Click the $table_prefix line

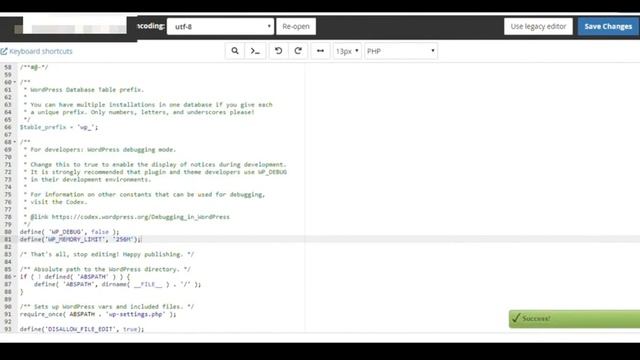pos(59,127)
